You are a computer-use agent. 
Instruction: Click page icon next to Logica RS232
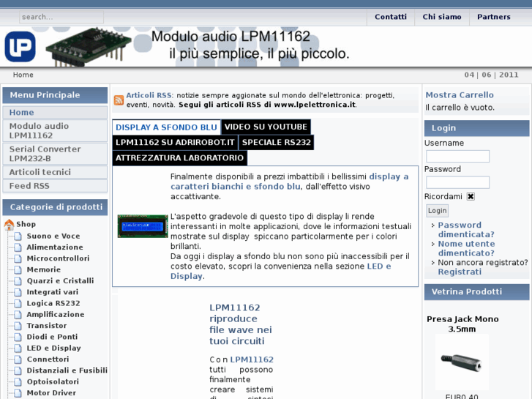18,303
